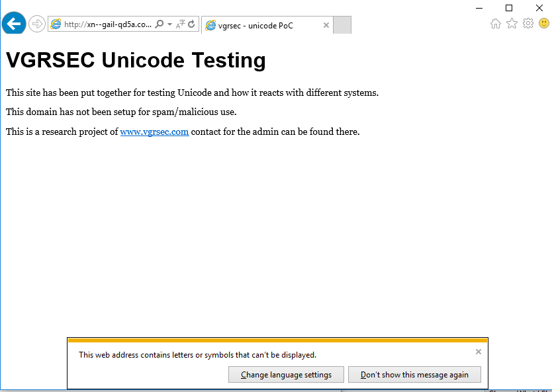Click the international address indicator icon
The image size is (552, 392).
pos(180,24)
